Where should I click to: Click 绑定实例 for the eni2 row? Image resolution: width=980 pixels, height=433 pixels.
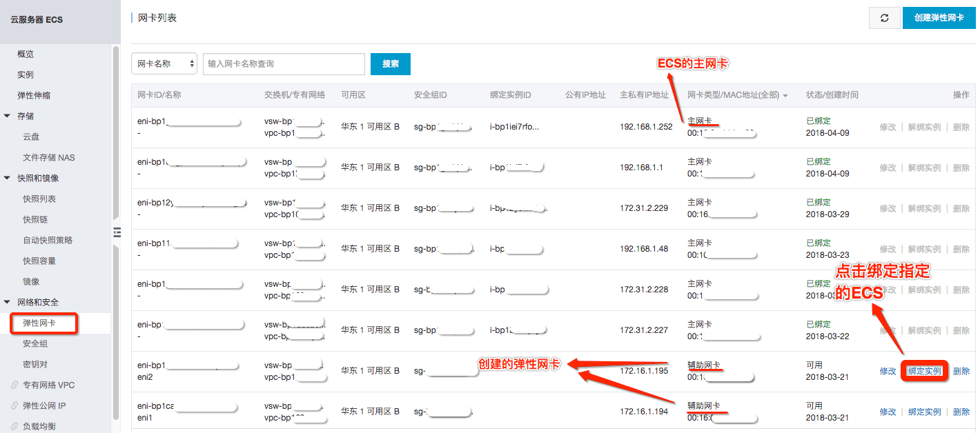pyautogui.click(x=925, y=371)
